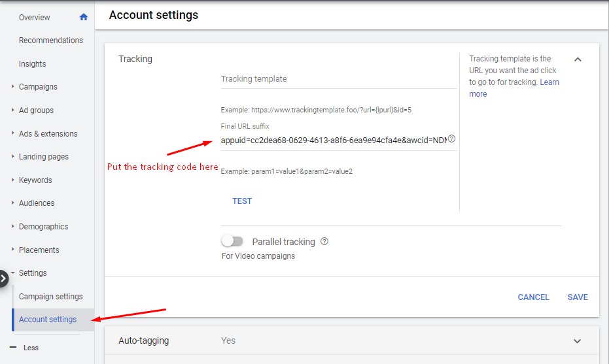Click help icon beside Final URL suffix
The width and height of the screenshot is (609, 364).
pos(451,139)
